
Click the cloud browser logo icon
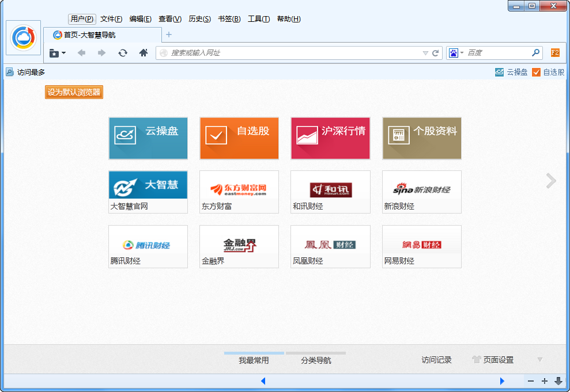point(23,37)
